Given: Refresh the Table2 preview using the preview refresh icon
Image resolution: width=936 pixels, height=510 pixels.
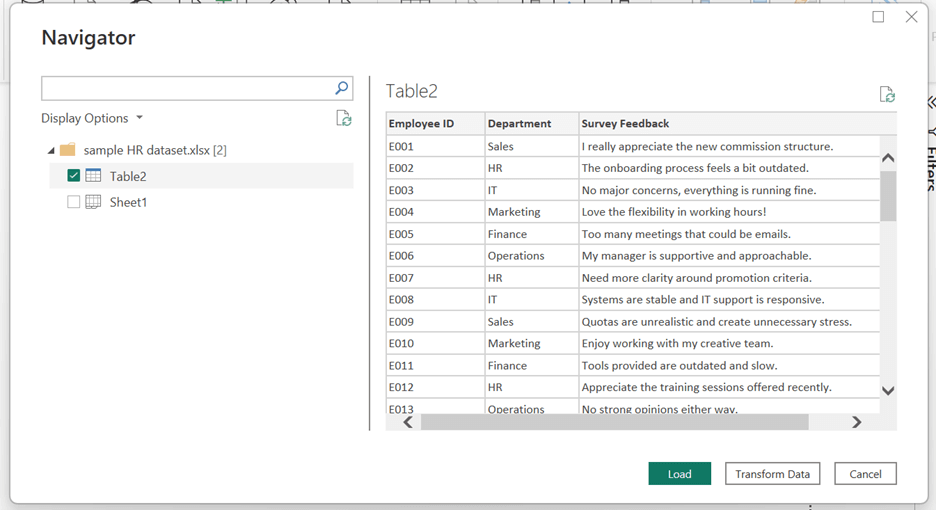Looking at the screenshot, I should coord(887,94).
